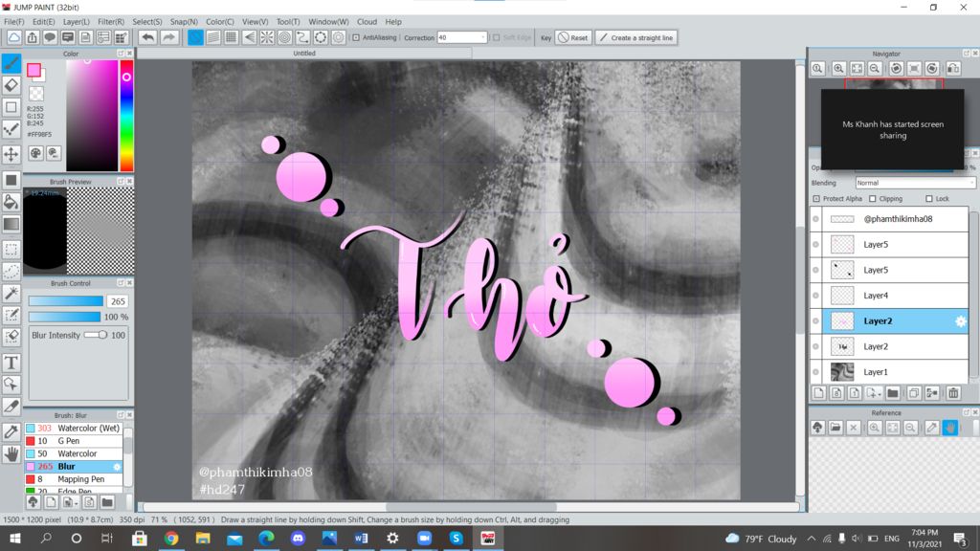This screenshot has width=980, height=551.
Task: Click the export/share icon in the top toolbar
Action: (x=32, y=37)
